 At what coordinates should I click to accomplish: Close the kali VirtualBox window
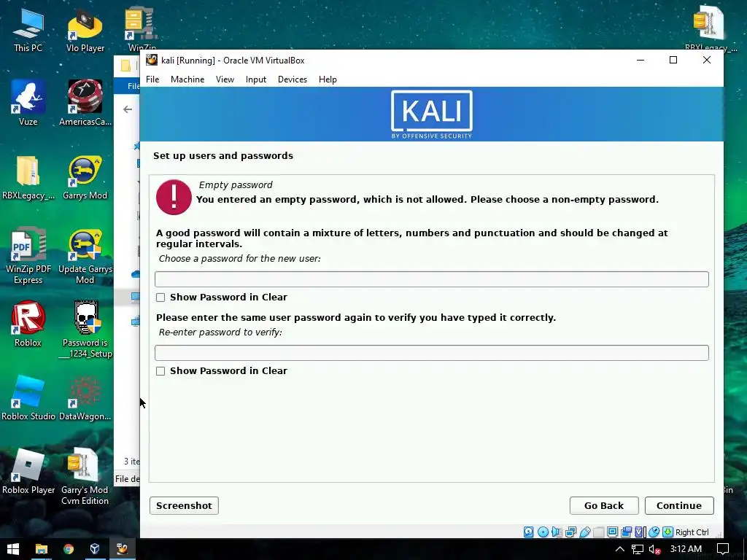click(x=707, y=60)
